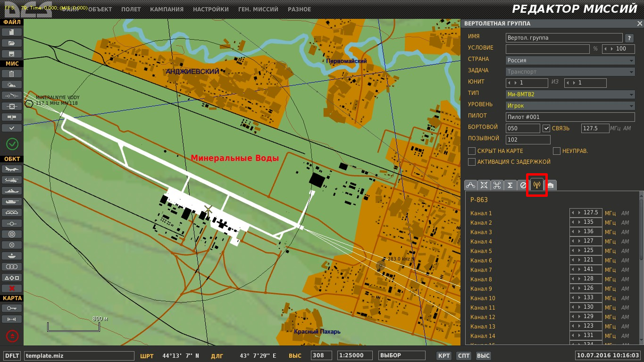Image resolution: width=644 pixels, height=362 pixels.
Task: Open the summary sigma tab
Action: [510, 185]
